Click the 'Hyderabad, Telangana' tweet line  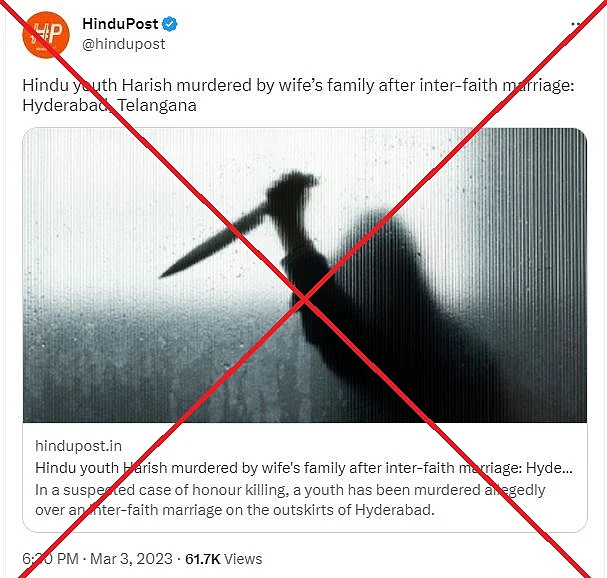click(109, 105)
